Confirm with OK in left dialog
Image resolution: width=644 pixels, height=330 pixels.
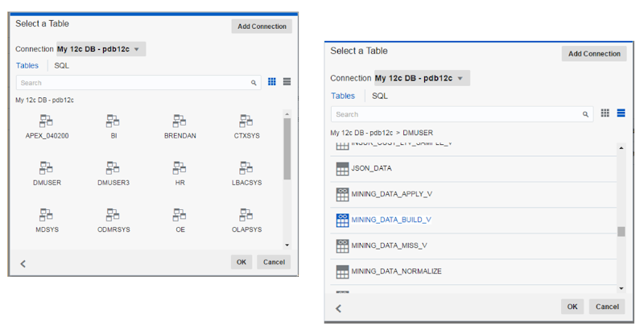click(242, 262)
